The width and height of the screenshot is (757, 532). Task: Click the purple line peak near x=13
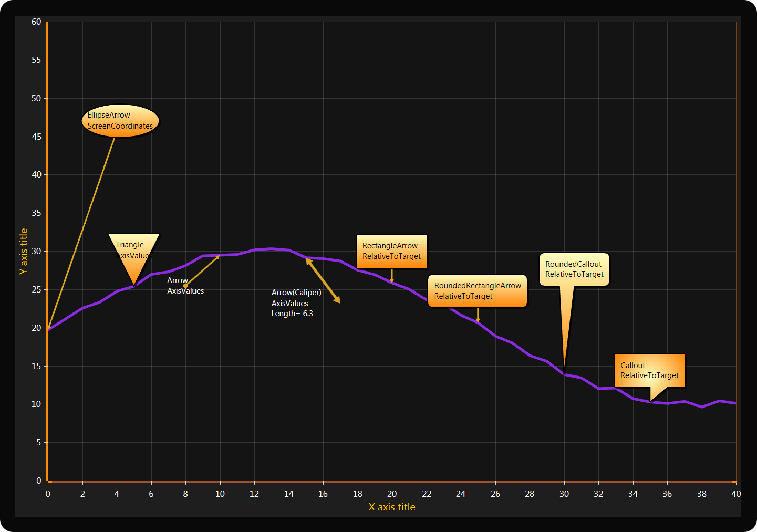(271, 248)
